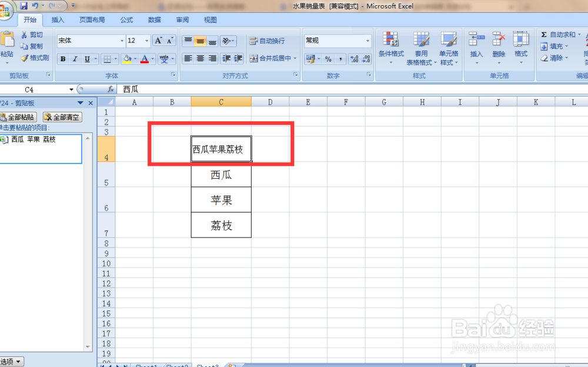The height and width of the screenshot is (367, 588).
Task: Click the accounting number format icon
Action: 310,59
